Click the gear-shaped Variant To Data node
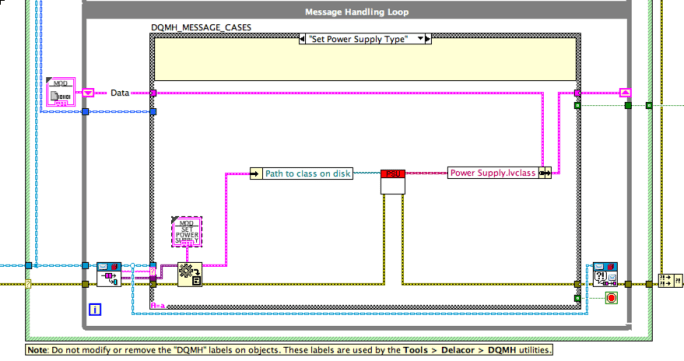 pos(190,274)
